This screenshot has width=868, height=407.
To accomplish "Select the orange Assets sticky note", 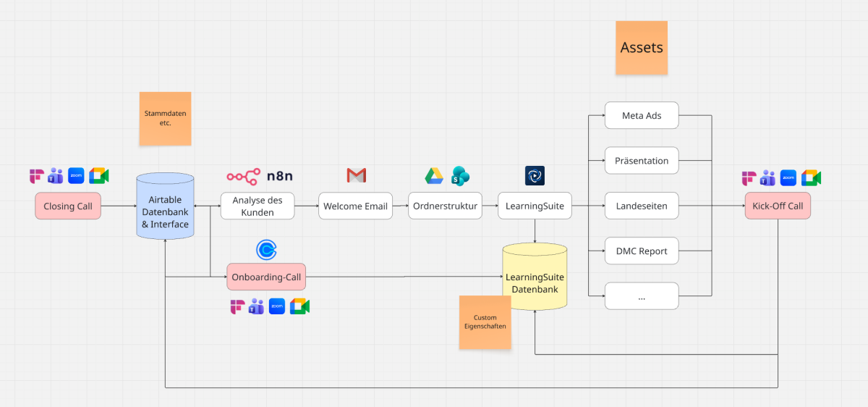I will 642,48.
